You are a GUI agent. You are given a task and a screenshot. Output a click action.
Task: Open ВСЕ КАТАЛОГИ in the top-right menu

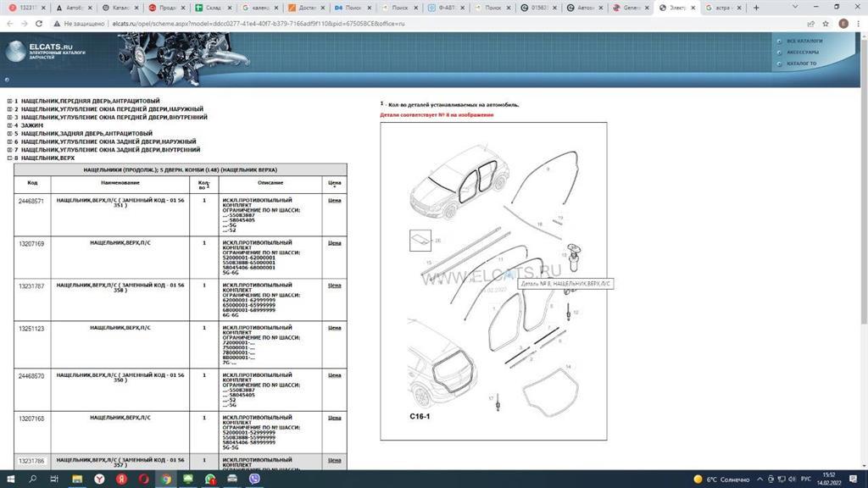804,41
